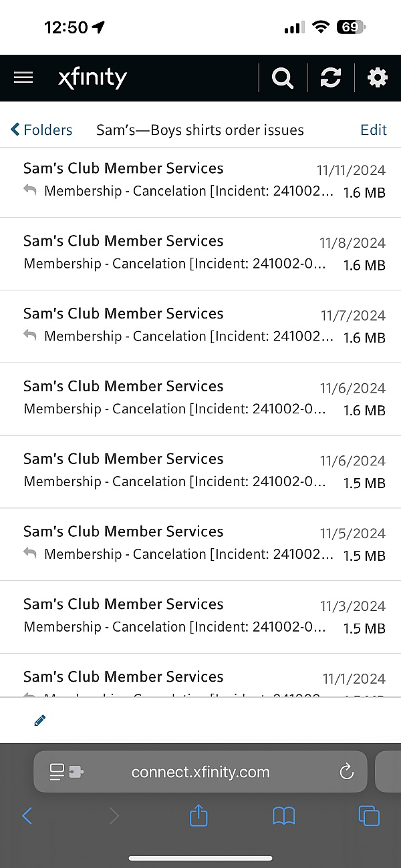
Task: Open the hamburger navigation menu
Action: pyautogui.click(x=23, y=78)
